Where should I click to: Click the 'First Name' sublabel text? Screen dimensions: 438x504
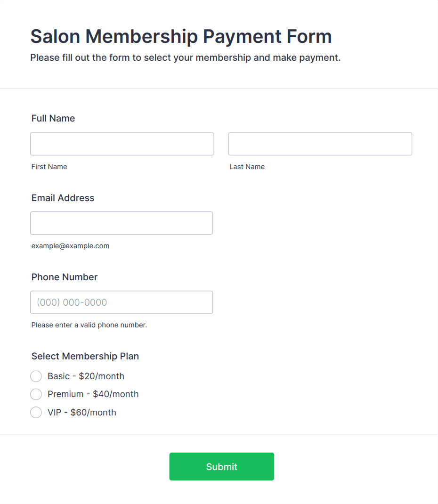(49, 167)
